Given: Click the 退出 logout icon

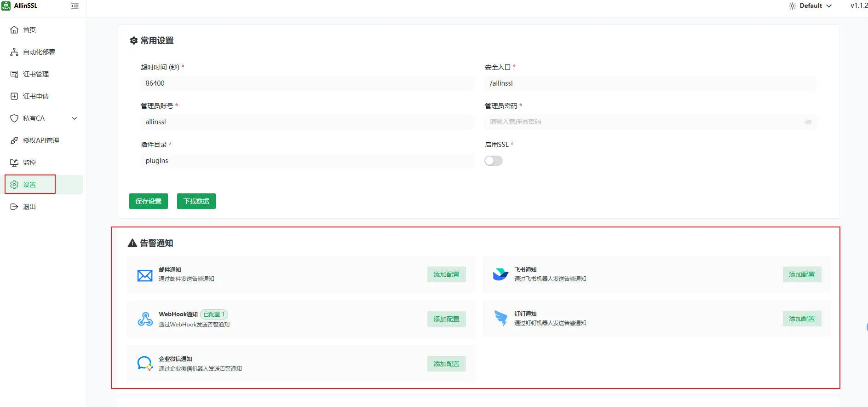Looking at the screenshot, I should (14, 207).
